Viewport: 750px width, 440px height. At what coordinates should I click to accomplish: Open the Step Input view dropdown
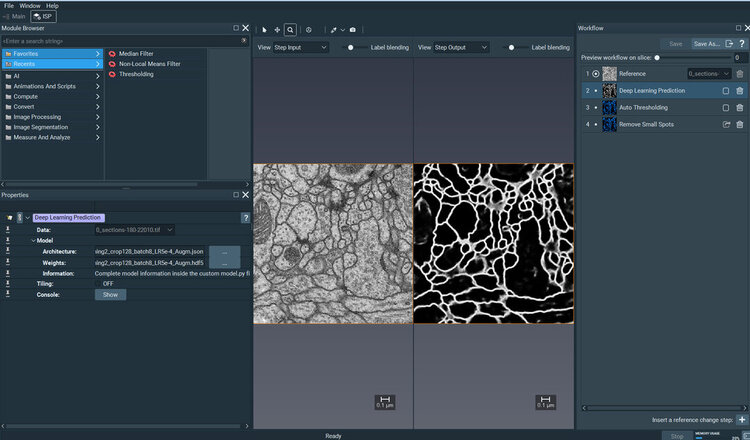(x=302, y=47)
